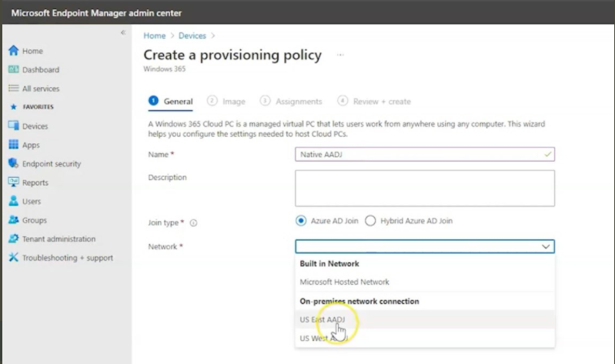This screenshot has width=615, height=364.
Task: Click the Join type info icon
Action: click(193, 223)
